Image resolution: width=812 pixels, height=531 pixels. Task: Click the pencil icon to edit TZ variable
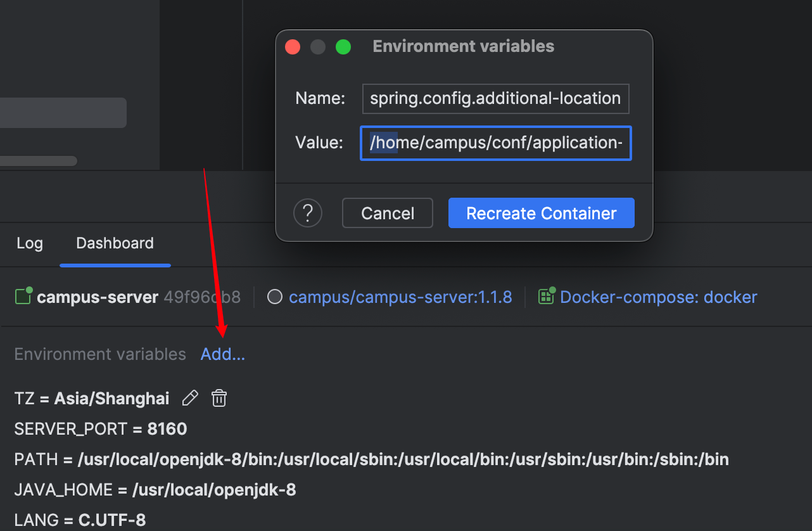(190, 398)
